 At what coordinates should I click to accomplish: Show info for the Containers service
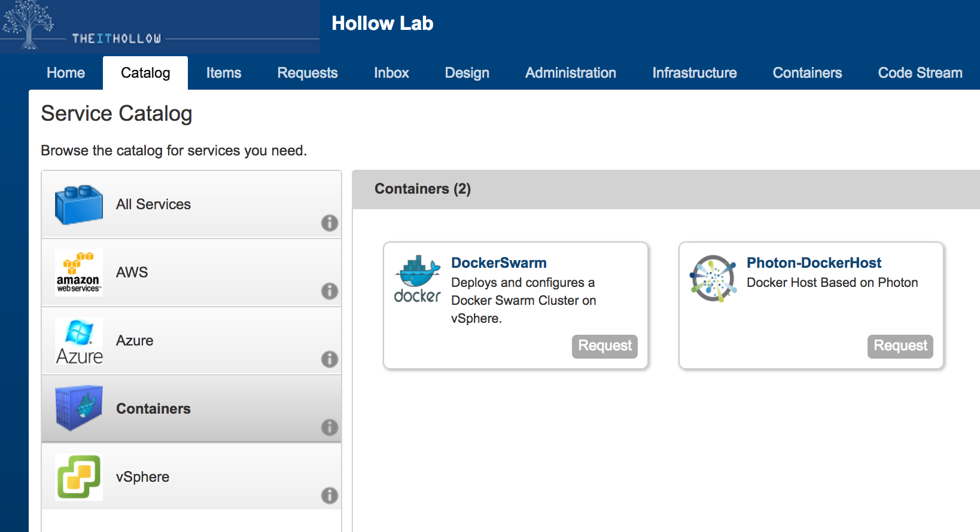click(330, 427)
